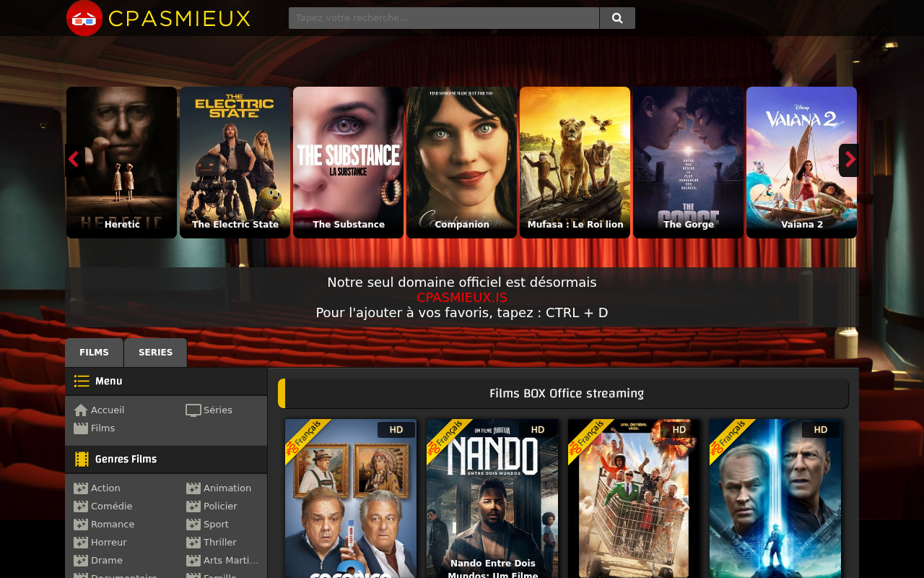Click the Drame genre icon
The width and height of the screenshot is (924, 578).
coord(81,561)
